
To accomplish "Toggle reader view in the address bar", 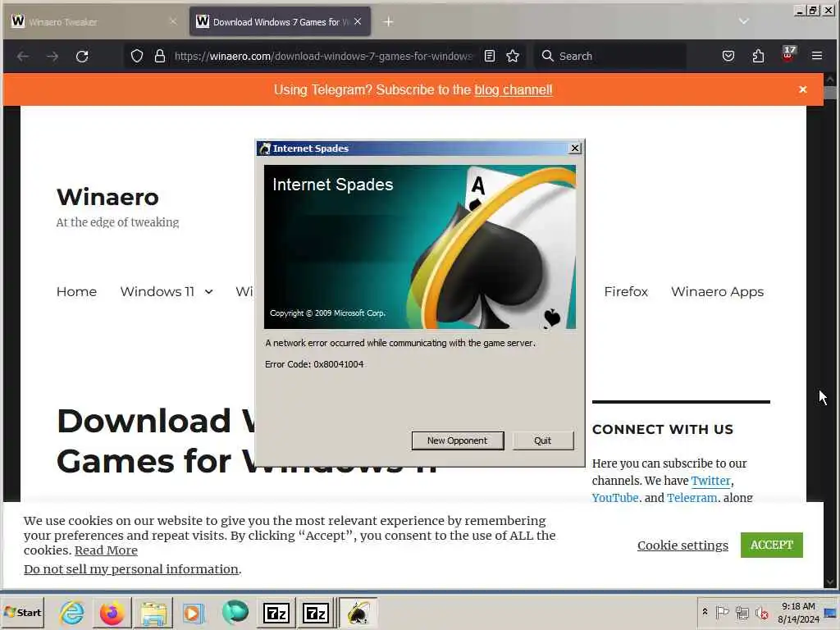I will point(490,57).
